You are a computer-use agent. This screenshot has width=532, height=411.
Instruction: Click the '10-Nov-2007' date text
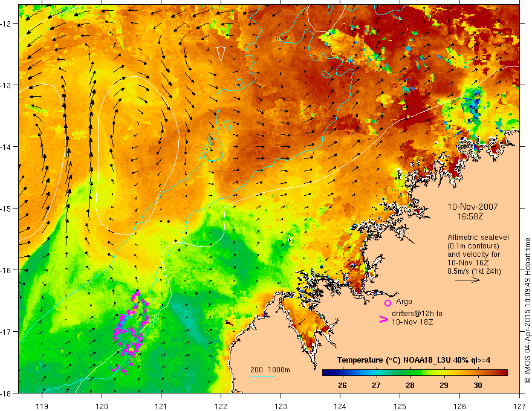coord(473,207)
